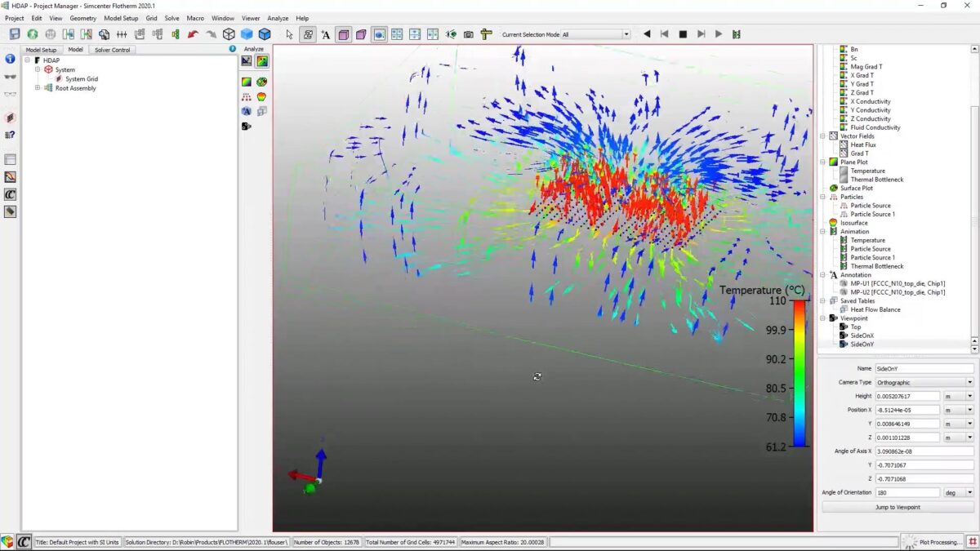Play the animation forward
The height and width of the screenshot is (551, 980).
point(719,34)
